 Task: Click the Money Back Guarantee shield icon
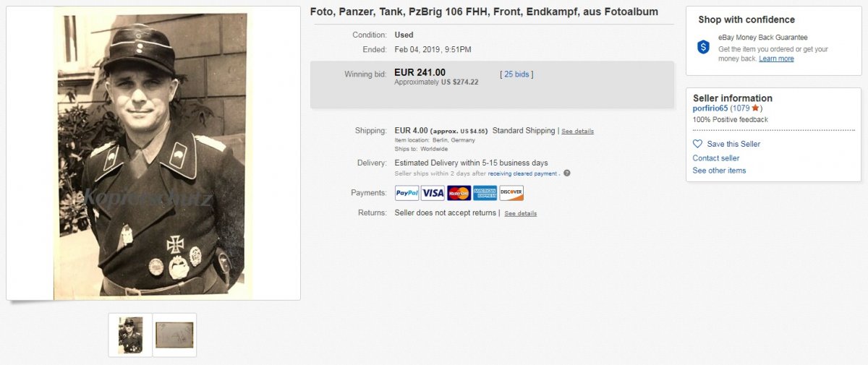[703, 47]
